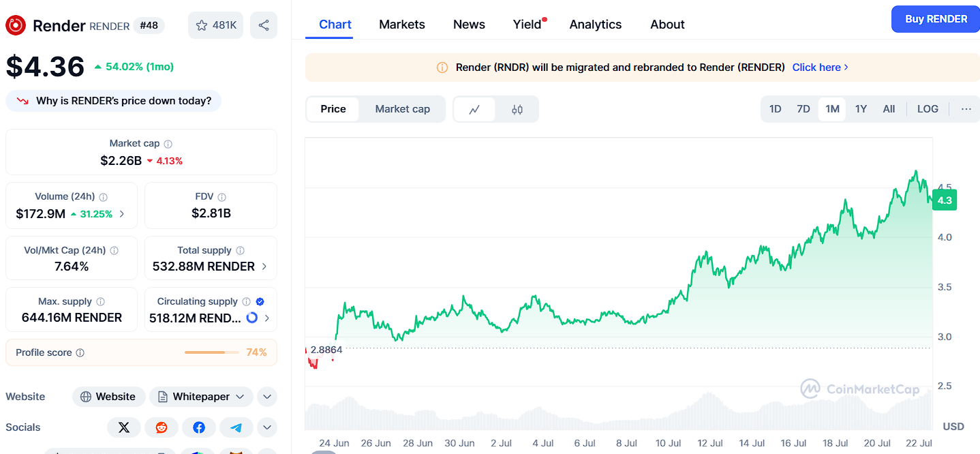Click the #48 rank badge
Screen dimensions: 980x454
point(149,25)
